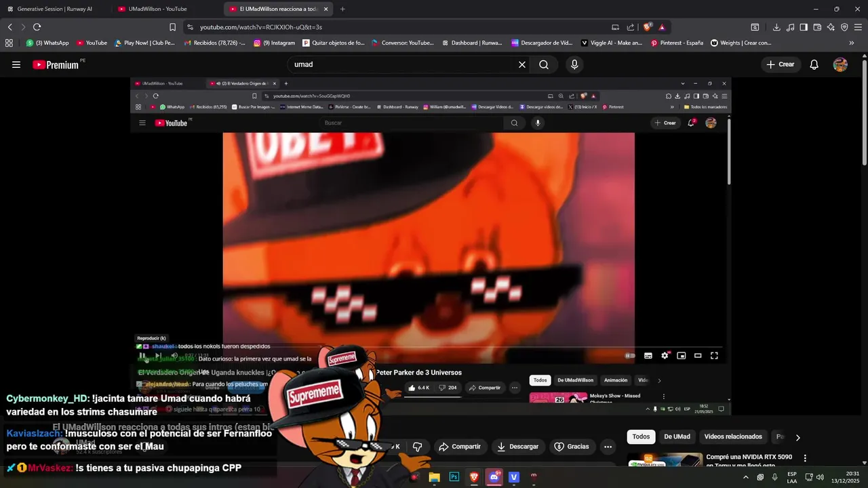
Task: Open settings gear in the recorded video player
Action: (x=665, y=356)
